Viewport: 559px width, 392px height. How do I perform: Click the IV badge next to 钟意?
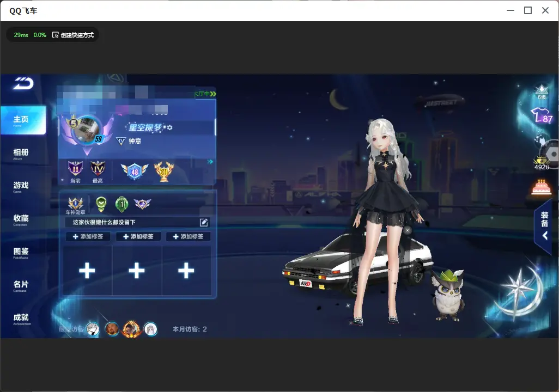(121, 141)
